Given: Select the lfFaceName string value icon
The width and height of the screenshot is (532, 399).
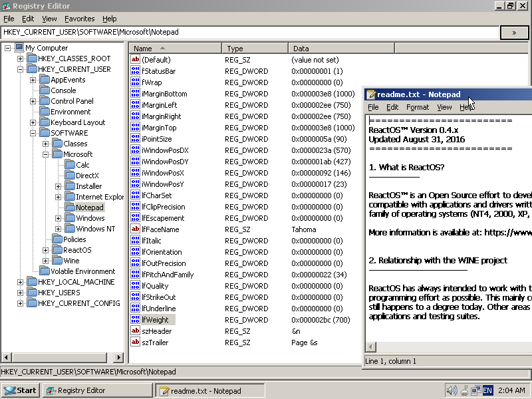Looking at the screenshot, I should pos(136,229).
